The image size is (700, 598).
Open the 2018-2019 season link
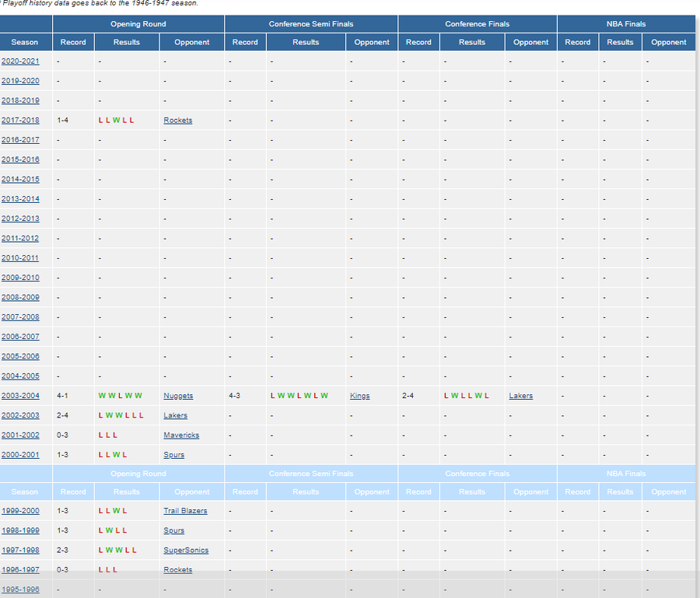[20, 100]
